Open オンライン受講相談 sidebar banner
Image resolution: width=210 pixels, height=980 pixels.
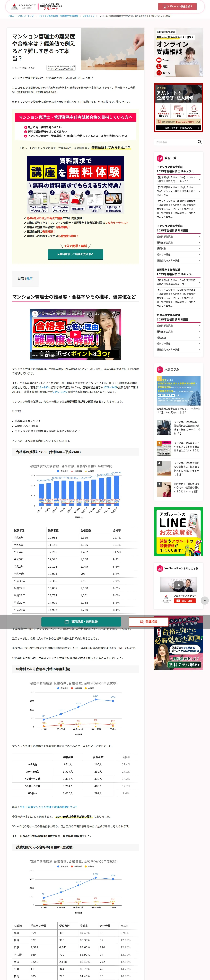click(178, 52)
